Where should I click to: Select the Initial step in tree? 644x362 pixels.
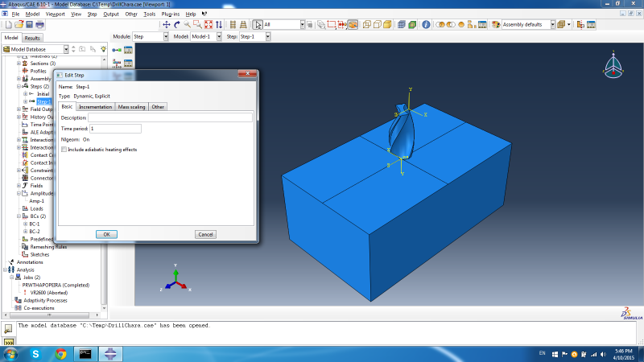click(43, 94)
